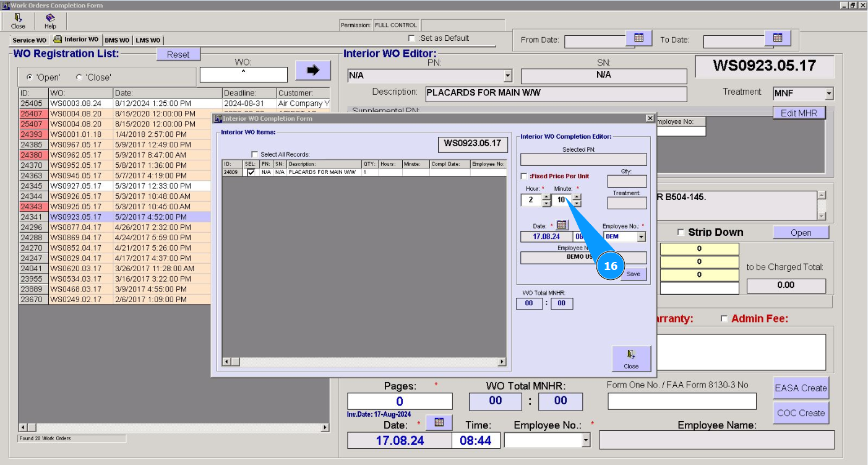Click Form One No. input field
868x465 pixels.
pyautogui.click(x=682, y=401)
